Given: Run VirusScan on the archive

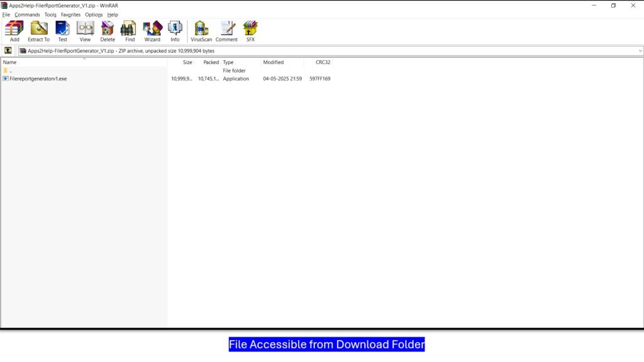Looking at the screenshot, I should 201,31.
